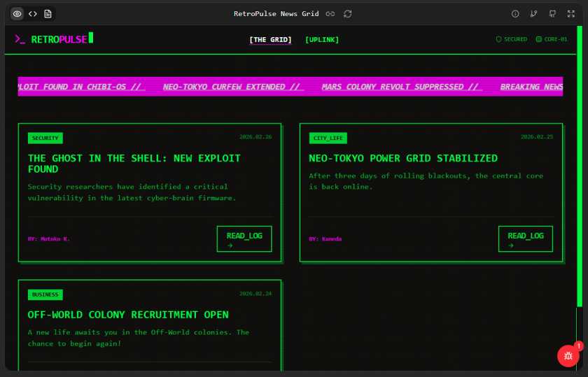This screenshot has height=377, width=588.
Task: Click the CORE-01 server icon
Action: [539, 39]
